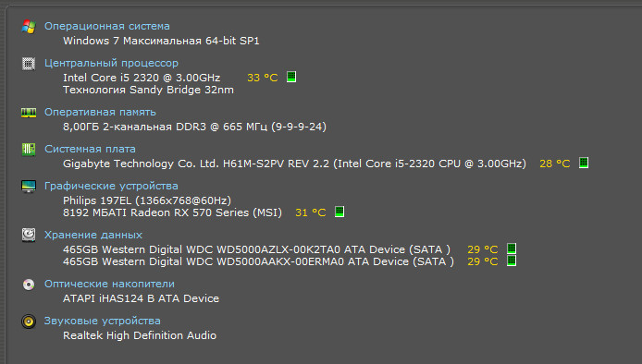642x364 pixels.
Task: Click the green motherboard icon
Action: click(x=29, y=150)
